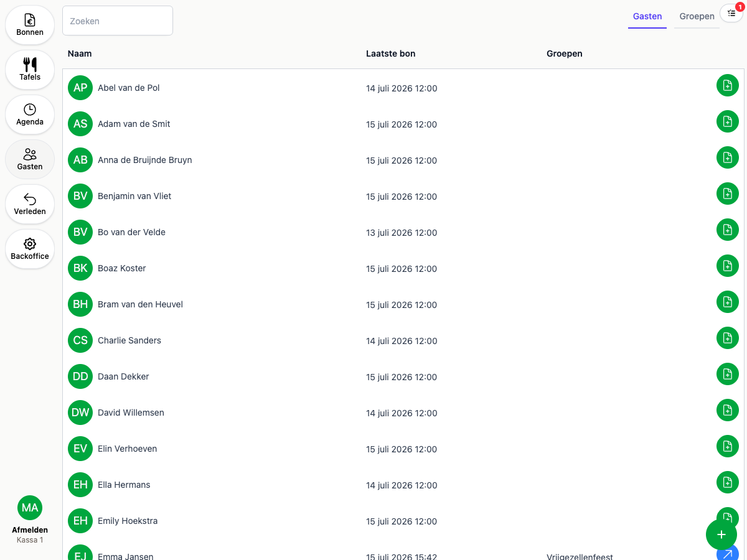Select the BK avatar of Boaz Koster
The image size is (747, 560).
tap(80, 268)
